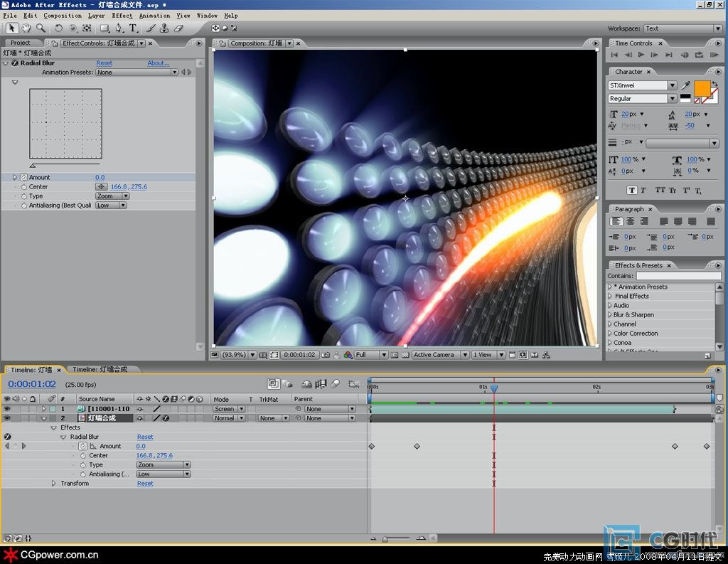Select the Selection arrow tool
This screenshot has height=564, width=728.
pos(11,28)
